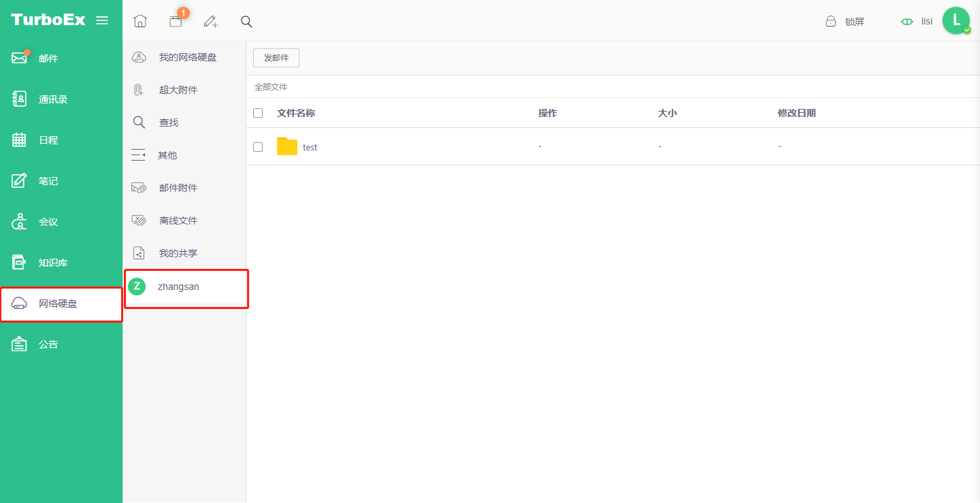
Task: Open 知识库 in the left menu
Action: [x=61, y=263]
